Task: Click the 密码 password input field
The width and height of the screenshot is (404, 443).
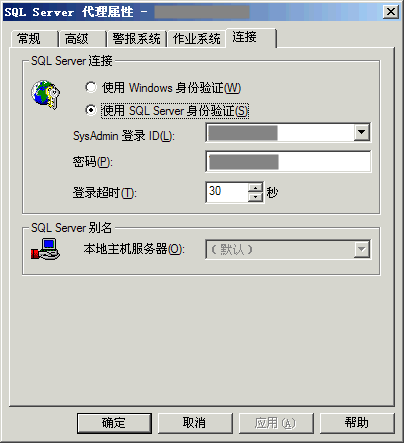Action: (288, 162)
